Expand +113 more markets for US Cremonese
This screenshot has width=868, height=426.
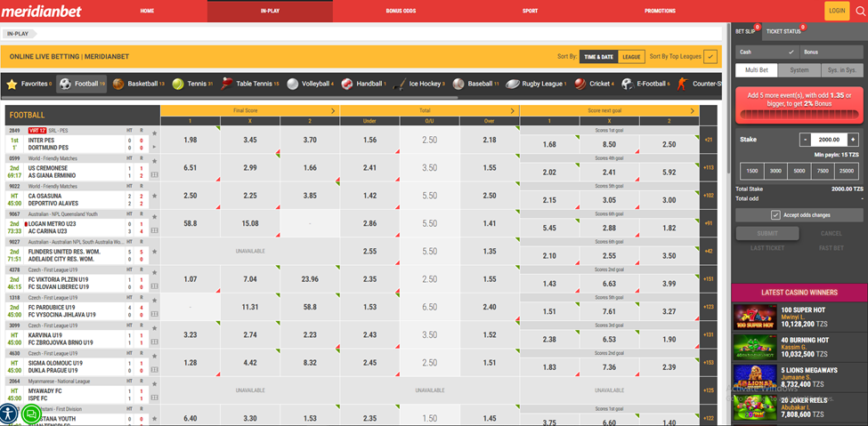click(x=708, y=167)
